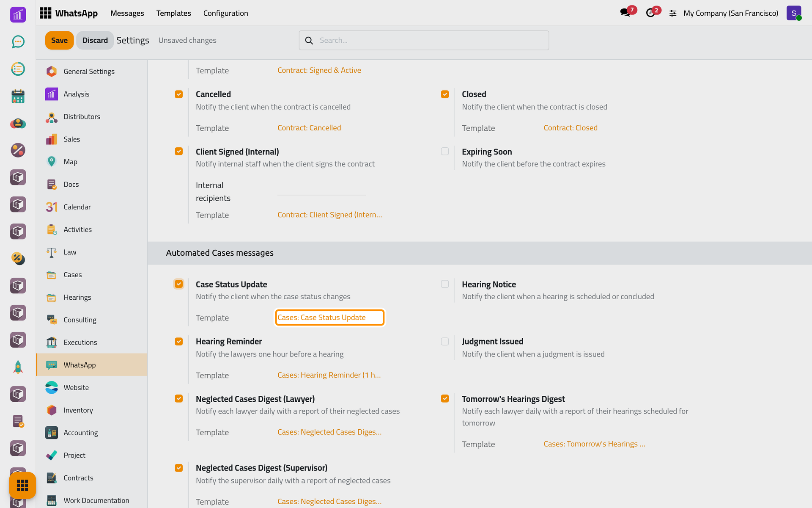The image size is (812, 508).
Task: Open Analysis settings section
Action: coord(92,94)
